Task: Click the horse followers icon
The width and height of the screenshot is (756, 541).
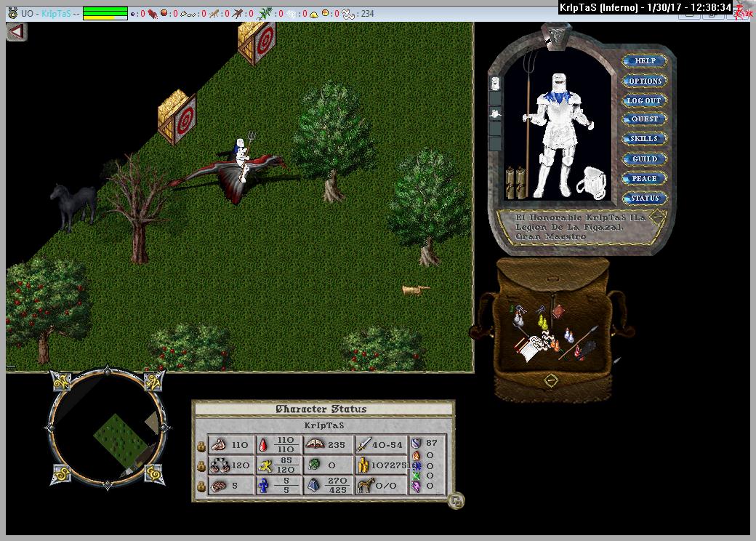Action: tap(366, 485)
